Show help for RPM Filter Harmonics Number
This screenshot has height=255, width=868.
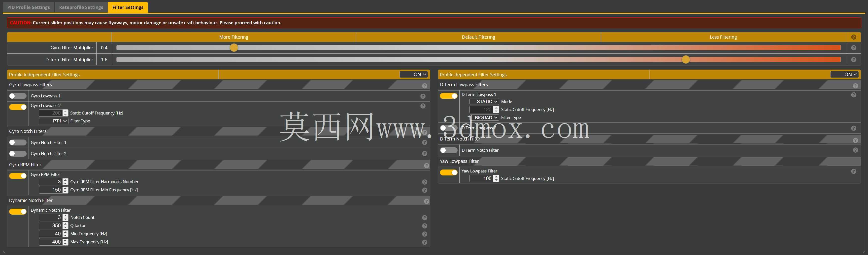pos(425,182)
